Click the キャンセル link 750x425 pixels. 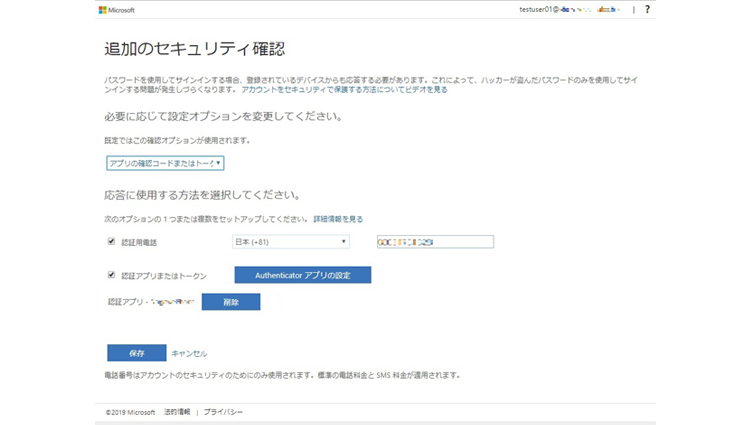coord(189,354)
